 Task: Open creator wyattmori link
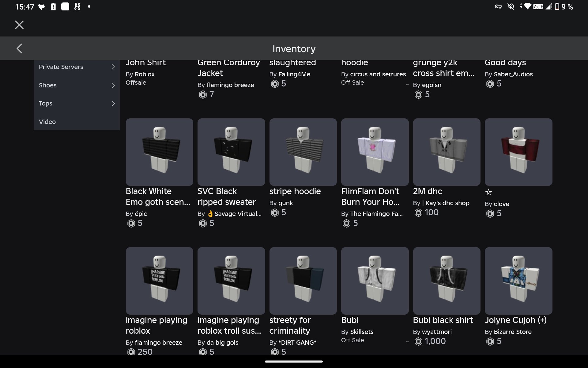coord(437,332)
